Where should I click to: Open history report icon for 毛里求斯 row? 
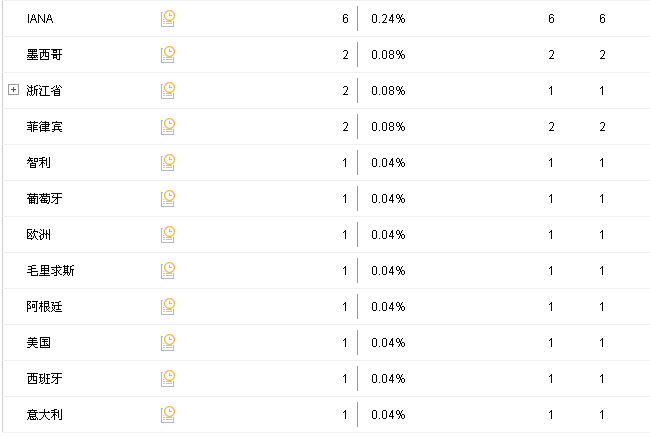[168, 271]
